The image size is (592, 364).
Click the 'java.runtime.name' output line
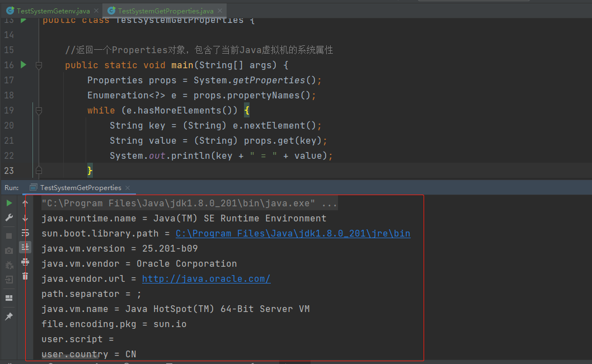click(184, 219)
